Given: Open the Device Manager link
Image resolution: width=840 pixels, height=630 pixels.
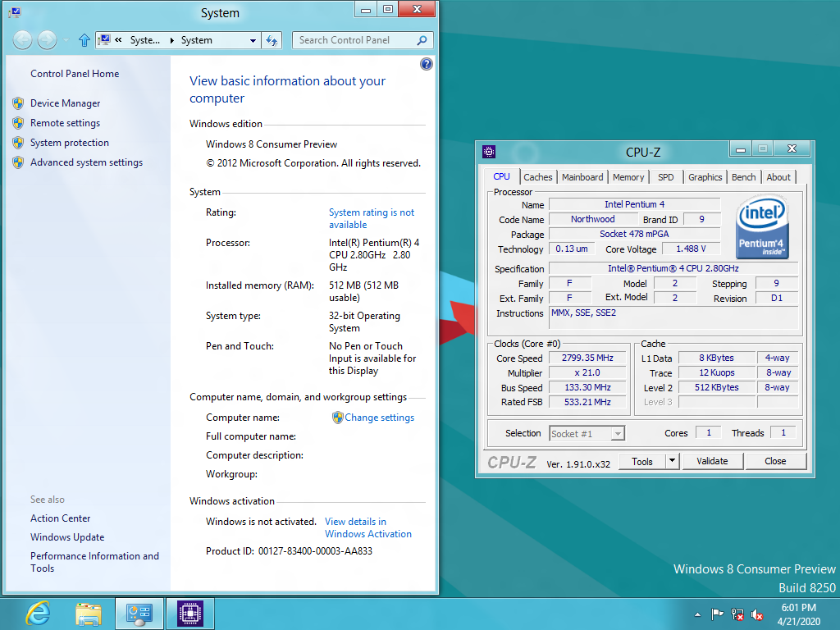Looking at the screenshot, I should (66, 103).
